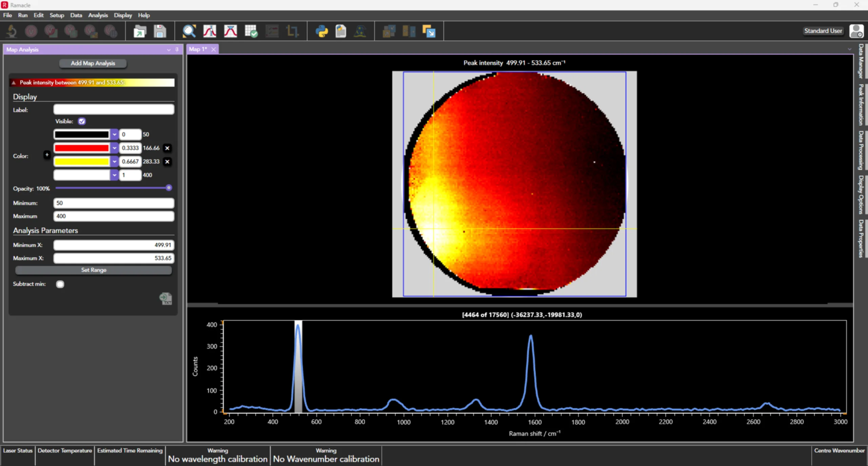868x466 pixels.
Task: Click the user avatar icon
Action: pos(856,31)
